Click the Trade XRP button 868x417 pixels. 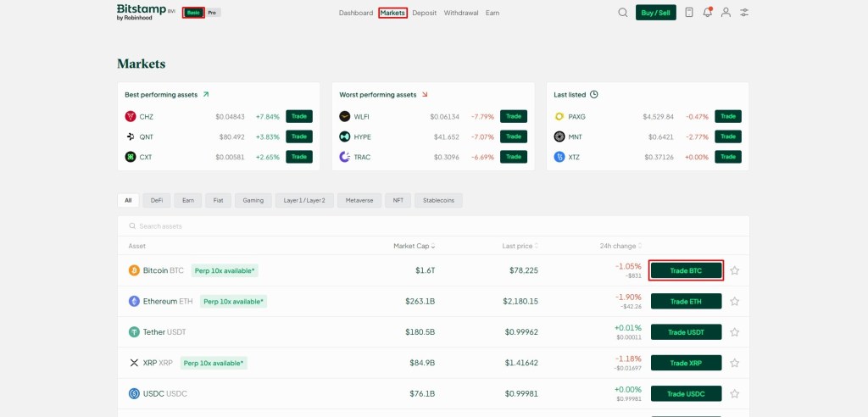pyautogui.click(x=687, y=363)
